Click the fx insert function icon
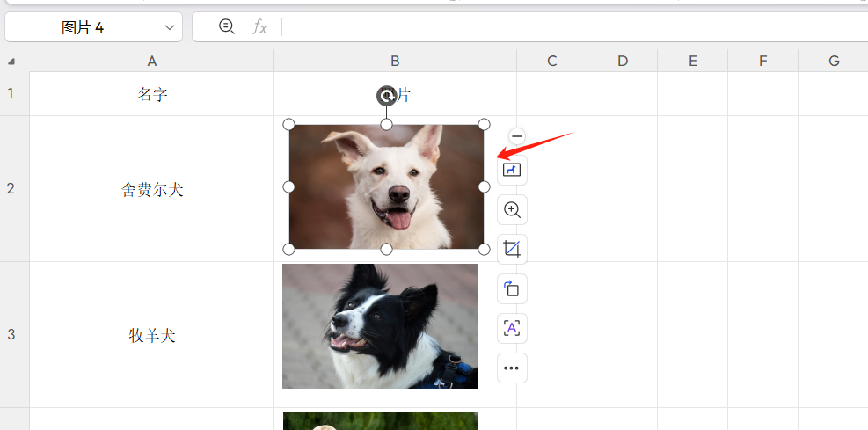868x430 pixels. 259,27
